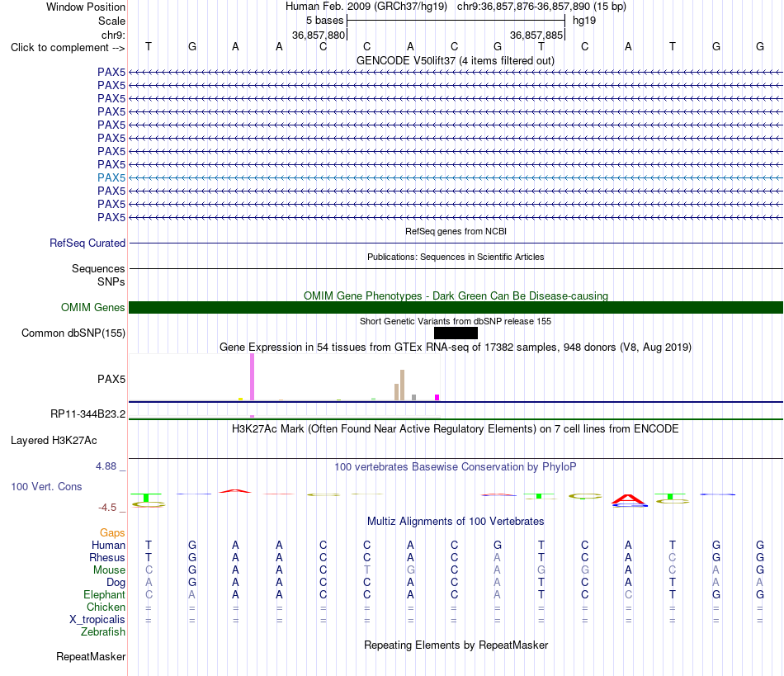Click the large red 'A' conservation logo
Screen dimensions: 784x676
(x=629, y=500)
